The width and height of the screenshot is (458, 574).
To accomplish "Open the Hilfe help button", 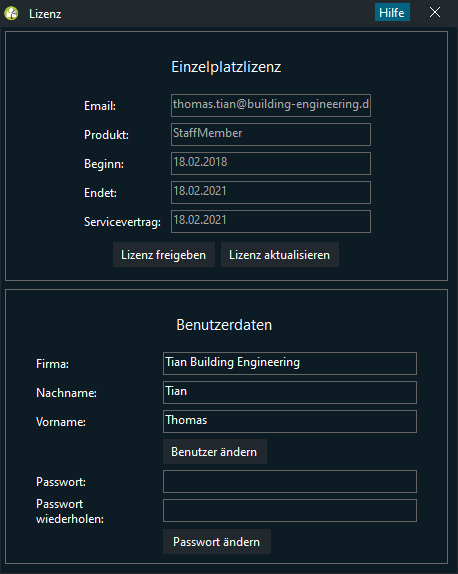I will point(392,12).
